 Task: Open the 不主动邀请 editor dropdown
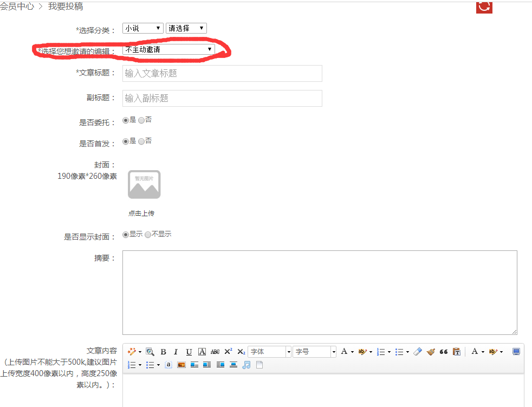168,49
